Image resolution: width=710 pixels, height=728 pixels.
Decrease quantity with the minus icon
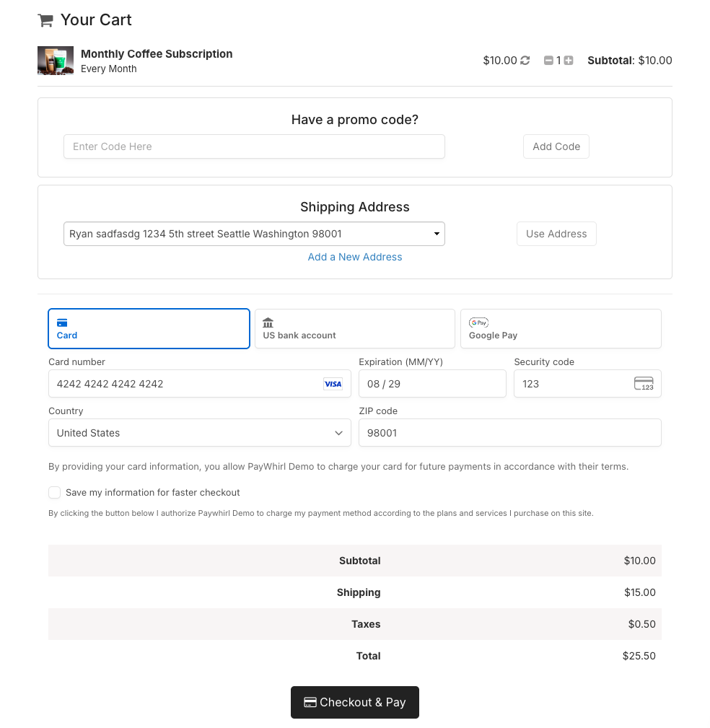pos(548,61)
